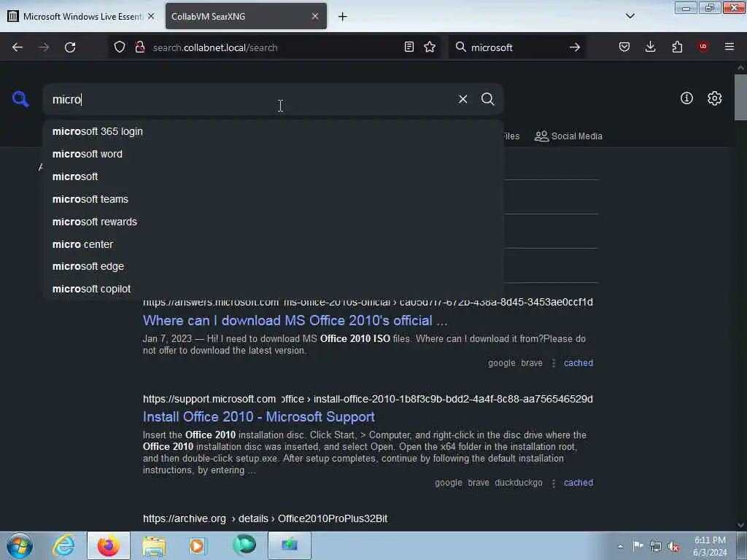Submit the Firefox search bar arrow
Image resolution: width=747 pixels, height=560 pixels.
click(x=575, y=47)
